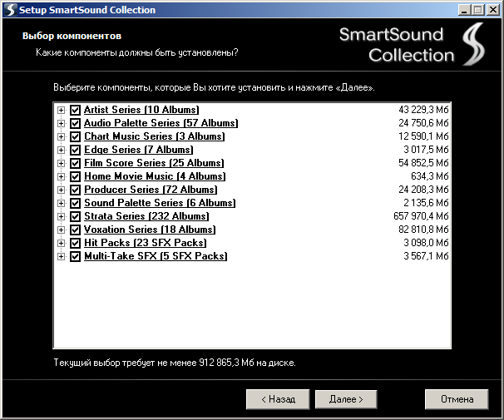Image resolution: width=504 pixels, height=420 pixels.
Task: Click the 634,3 Мб size value
Action: tap(430, 176)
